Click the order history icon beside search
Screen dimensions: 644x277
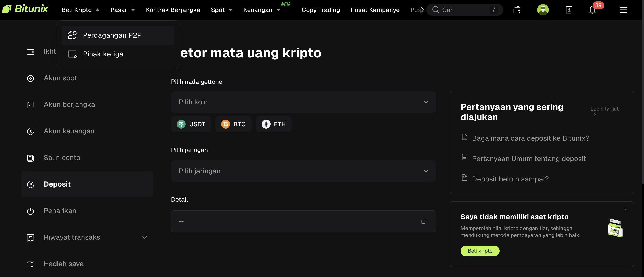[x=517, y=10]
